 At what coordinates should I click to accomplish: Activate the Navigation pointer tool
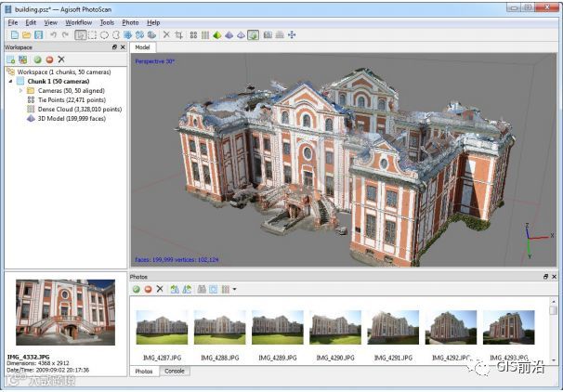[x=81, y=34]
